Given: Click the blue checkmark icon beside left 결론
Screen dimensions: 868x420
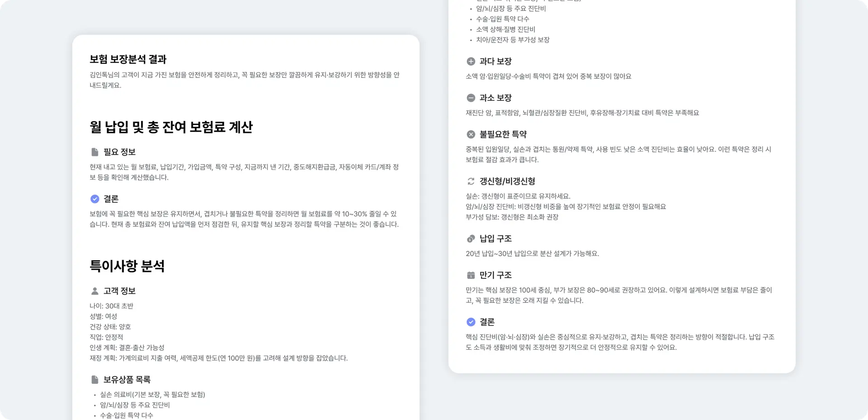Looking at the screenshot, I should [94, 199].
